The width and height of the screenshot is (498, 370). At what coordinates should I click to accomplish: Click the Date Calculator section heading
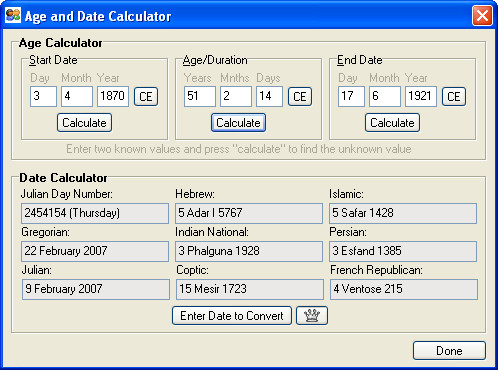(x=63, y=178)
